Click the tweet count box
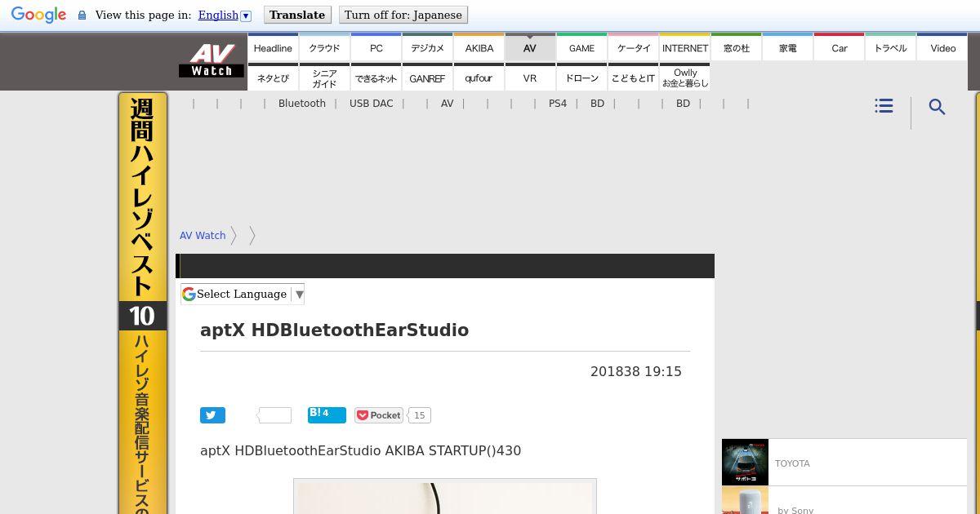The width and height of the screenshot is (980, 514). tap(274, 415)
